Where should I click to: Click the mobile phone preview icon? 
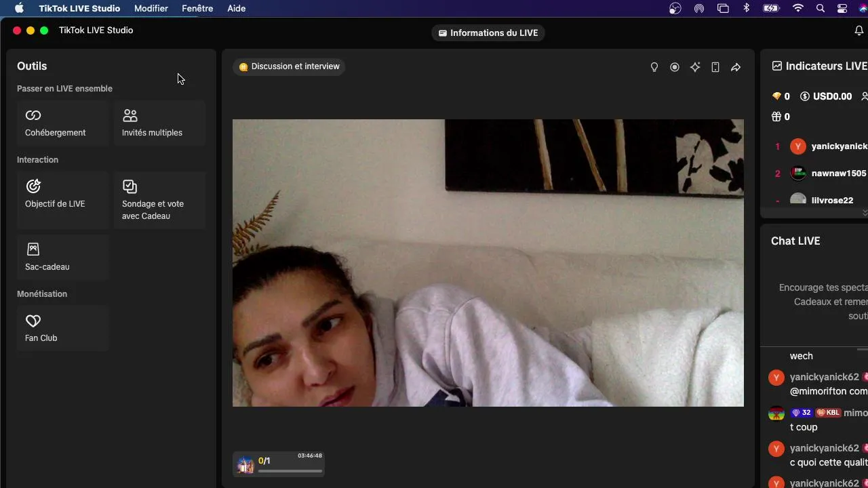click(715, 67)
